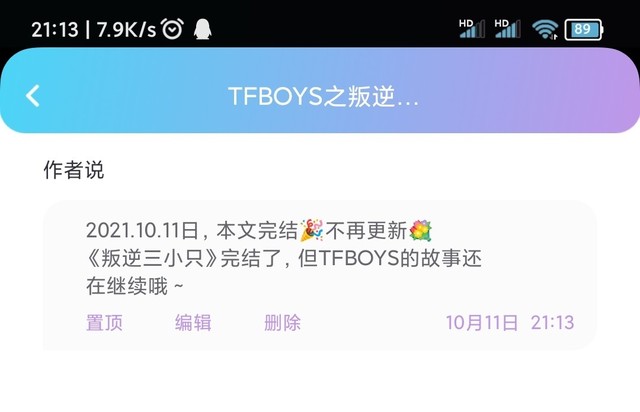Image resolution: width=640 pixels, height=412 pixels.
Task: Tap the Wi-Fi status icon
Action: (x=545, y=29)
